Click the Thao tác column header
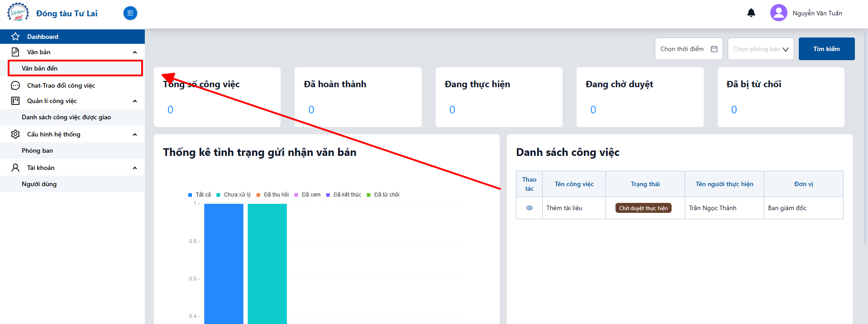The width and height of the screenshot is (868, 324). [x=529, y=184]
